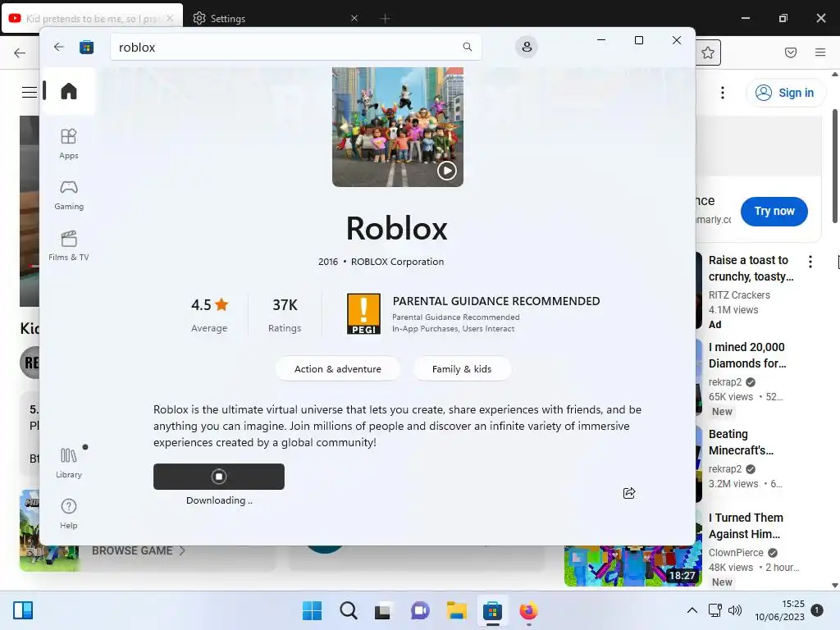Open I Turned Them Against Him video
The image size is (840, 630).
point(746,526)
